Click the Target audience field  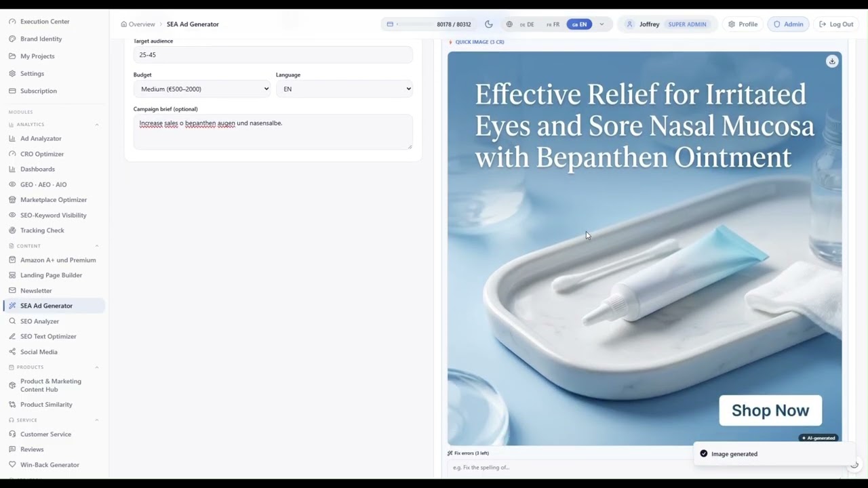[x=273, y=55]
